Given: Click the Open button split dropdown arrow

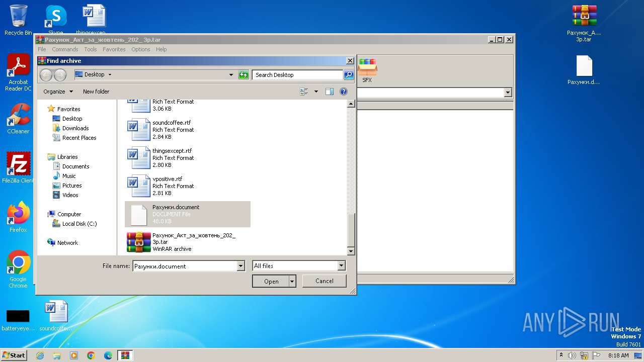Looking at the screenshot, I should tap(292, 282).
